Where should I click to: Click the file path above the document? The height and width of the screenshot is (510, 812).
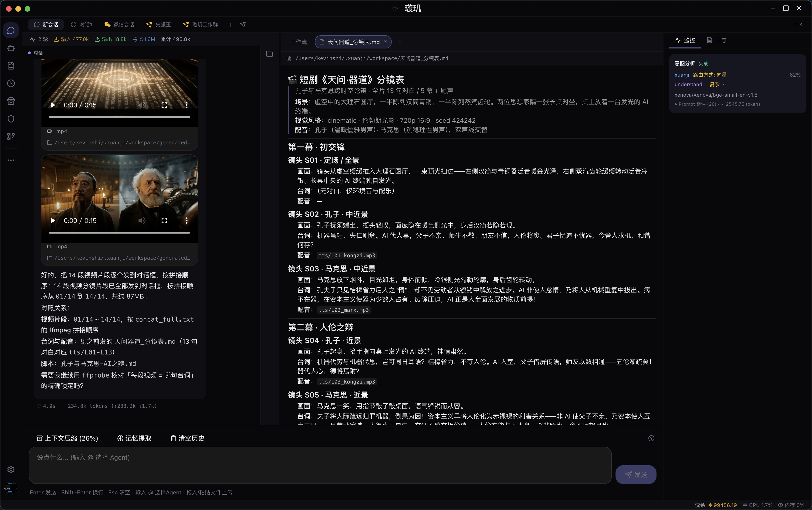[372, 58]
